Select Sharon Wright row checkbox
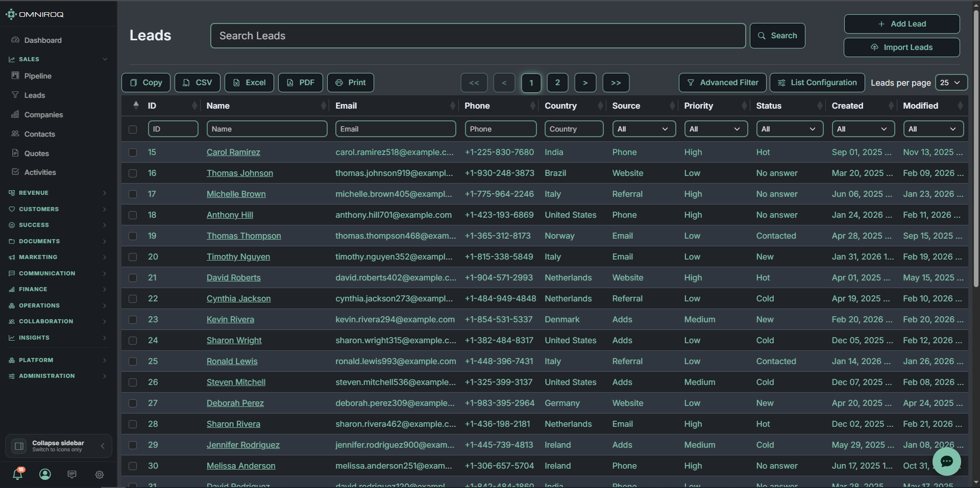Viewport: 980px width, 488px height. pos(133,341)
